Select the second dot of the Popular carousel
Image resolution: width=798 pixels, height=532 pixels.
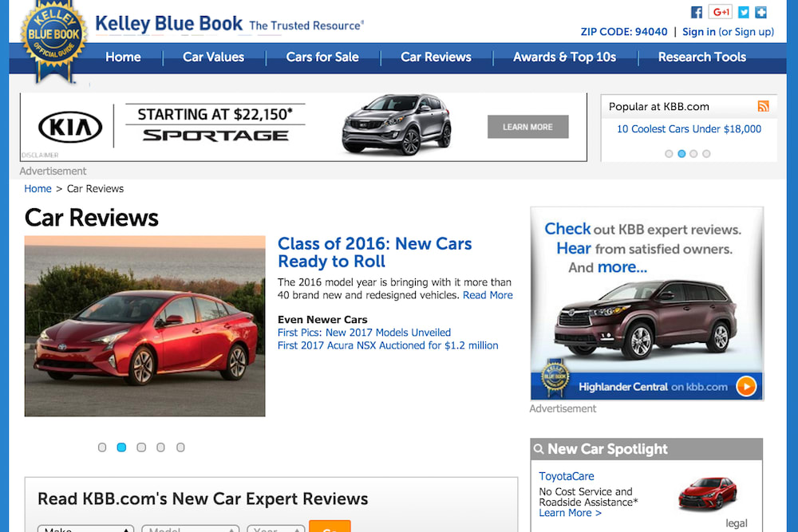(x=681, y=154)
